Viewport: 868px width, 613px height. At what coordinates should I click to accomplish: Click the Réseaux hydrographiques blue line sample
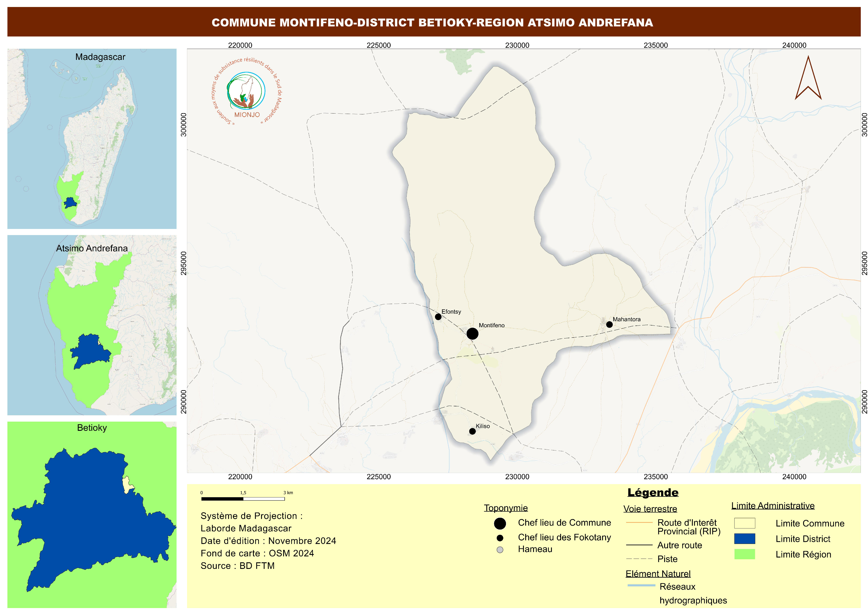pyautogui.click(x=641, y=585)
